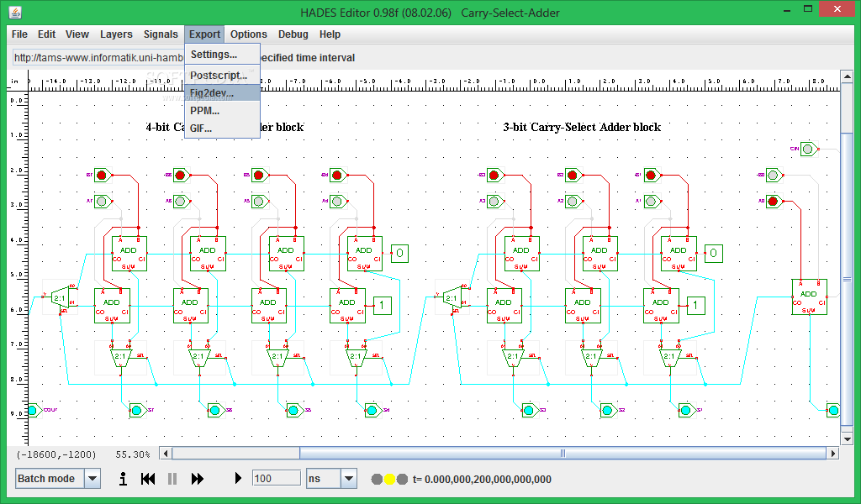
Task: Select the 2:1 mux above output S7
Action: tap(121, 357)
